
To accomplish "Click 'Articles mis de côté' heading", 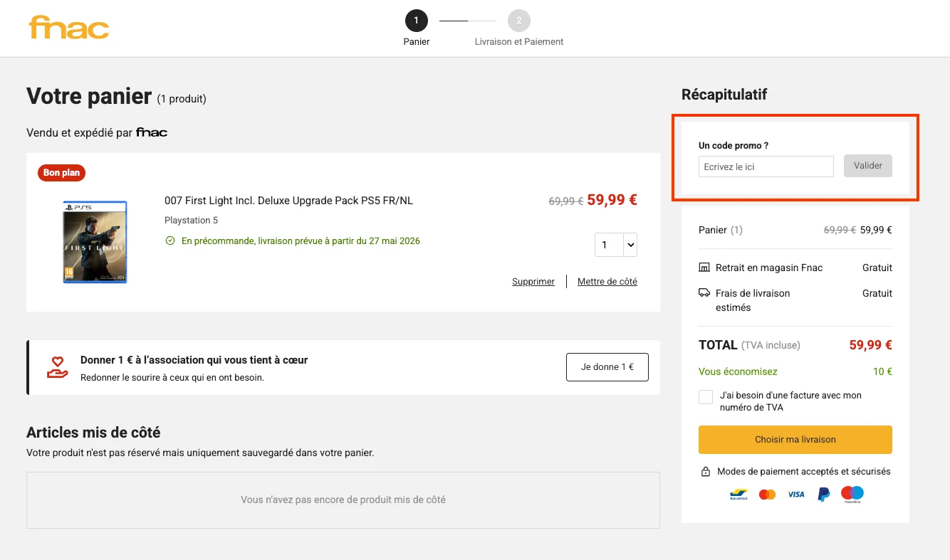I will pos(93,433).
